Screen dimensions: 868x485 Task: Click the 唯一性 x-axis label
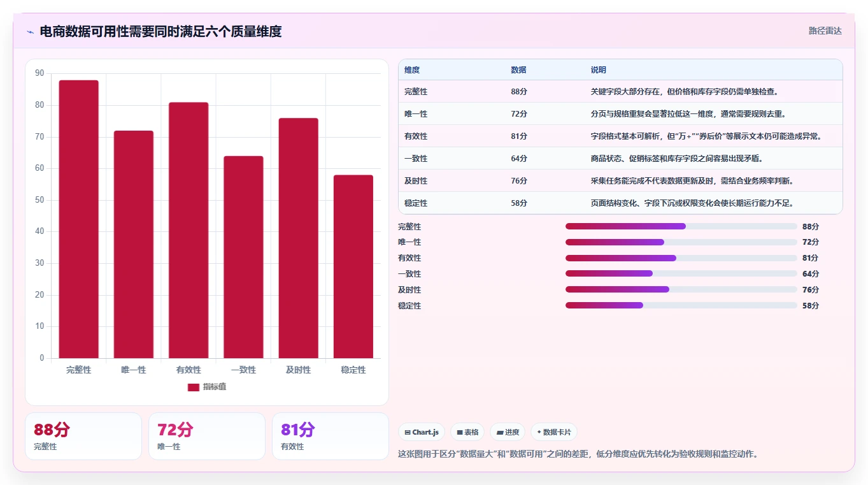click(x=134, y=370)
